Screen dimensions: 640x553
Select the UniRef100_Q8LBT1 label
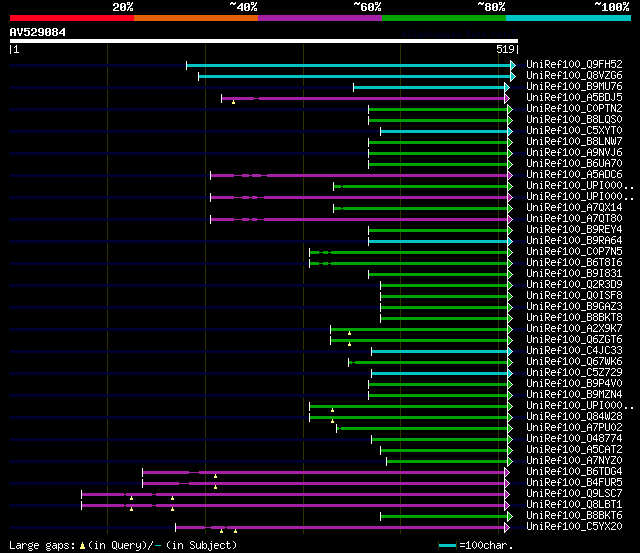tap(574, 505)
